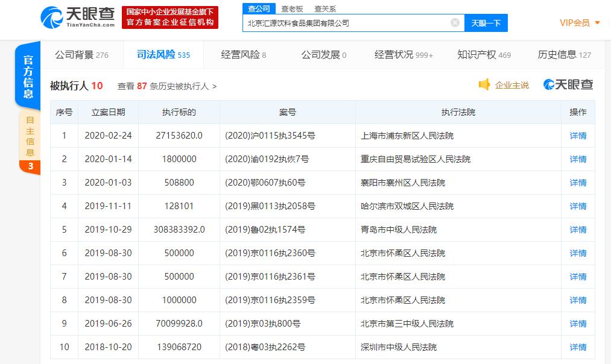This screenshot has width=611, height=364.
Task: Select the 自主信息 side tab
Action: pyautogui.click(x=30, y=142)
